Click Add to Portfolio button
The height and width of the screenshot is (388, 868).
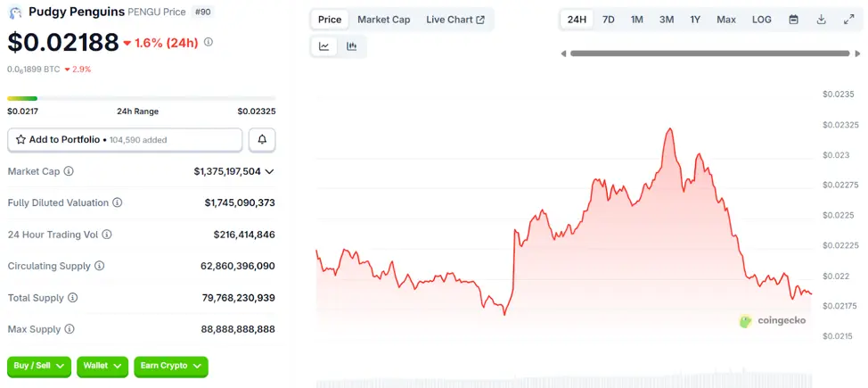point(125,140)
